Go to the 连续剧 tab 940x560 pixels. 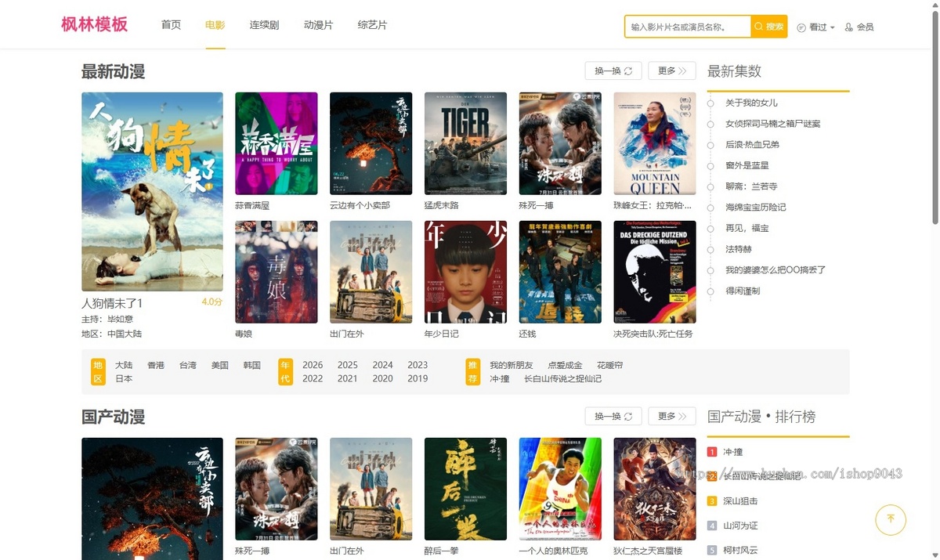[x=264, y=25]
